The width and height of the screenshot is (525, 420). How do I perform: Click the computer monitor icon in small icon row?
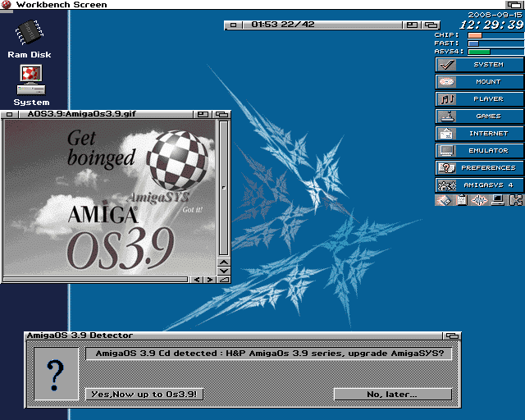497,200
